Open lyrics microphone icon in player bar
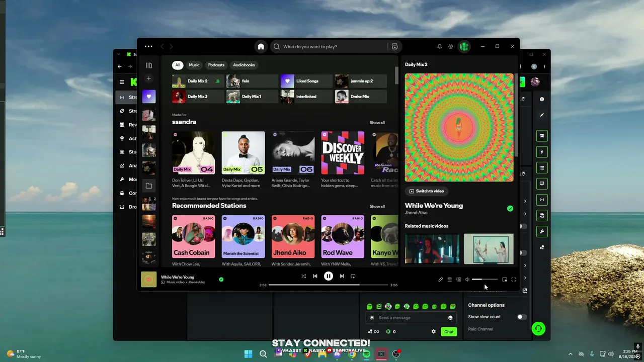The width and height of the screenshot is (644, 362). coord(440,280)
